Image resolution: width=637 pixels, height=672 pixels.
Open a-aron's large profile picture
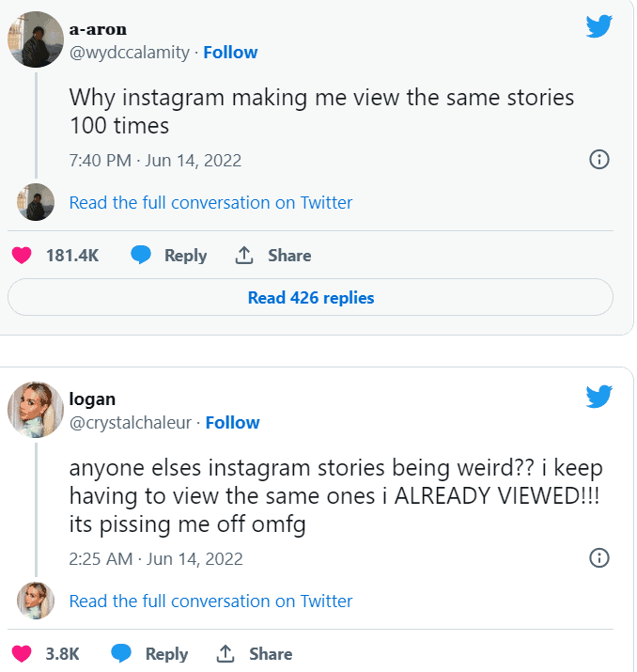[36, 39]
